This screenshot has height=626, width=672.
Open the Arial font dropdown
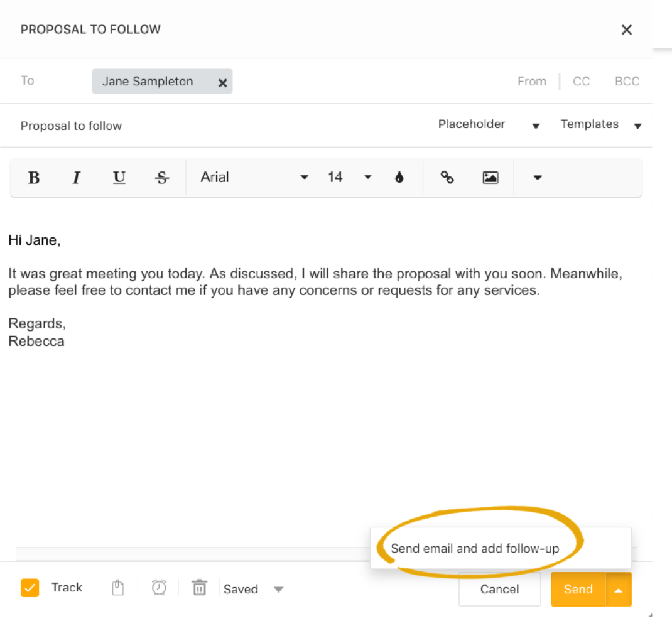254,178
